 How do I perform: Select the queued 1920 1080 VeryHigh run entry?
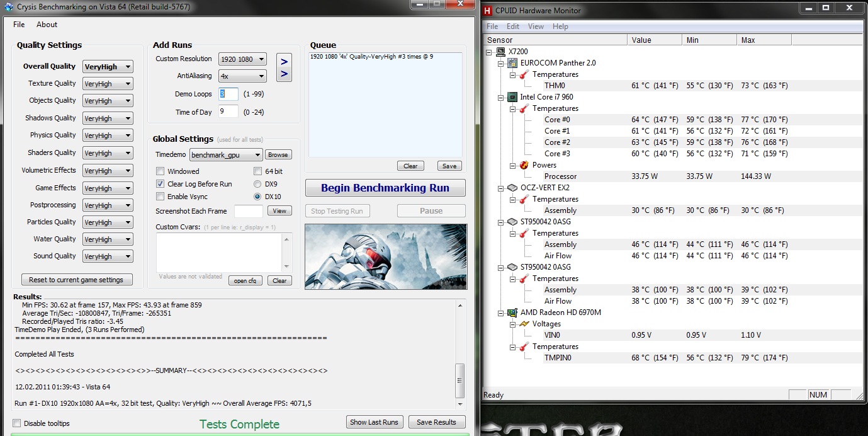click(x=371, y=57)
